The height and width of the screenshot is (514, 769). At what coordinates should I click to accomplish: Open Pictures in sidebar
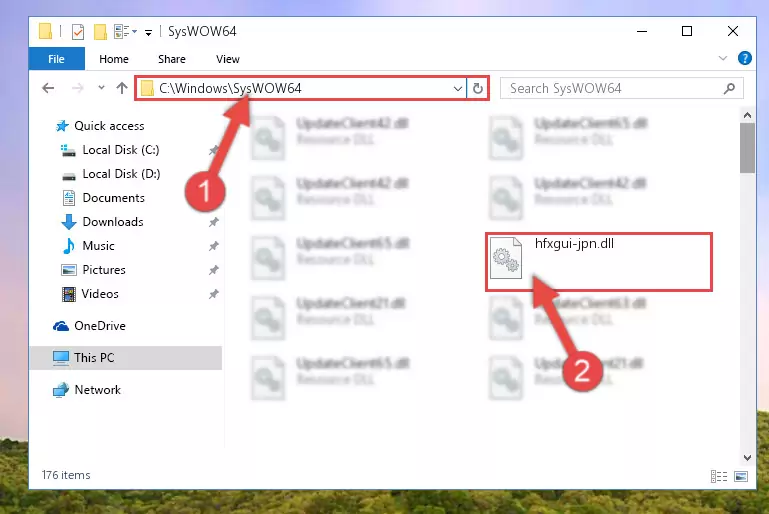pyautogui.click(x=104, y=270)
